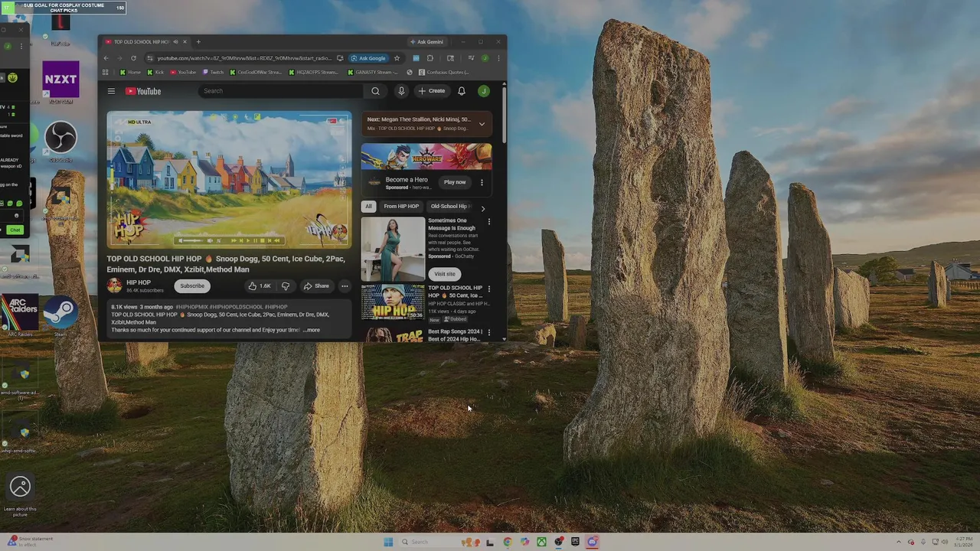This screenshot has height=551, width=980.
Task: Bookmark this page with star icon
Action: click(397, 58)
